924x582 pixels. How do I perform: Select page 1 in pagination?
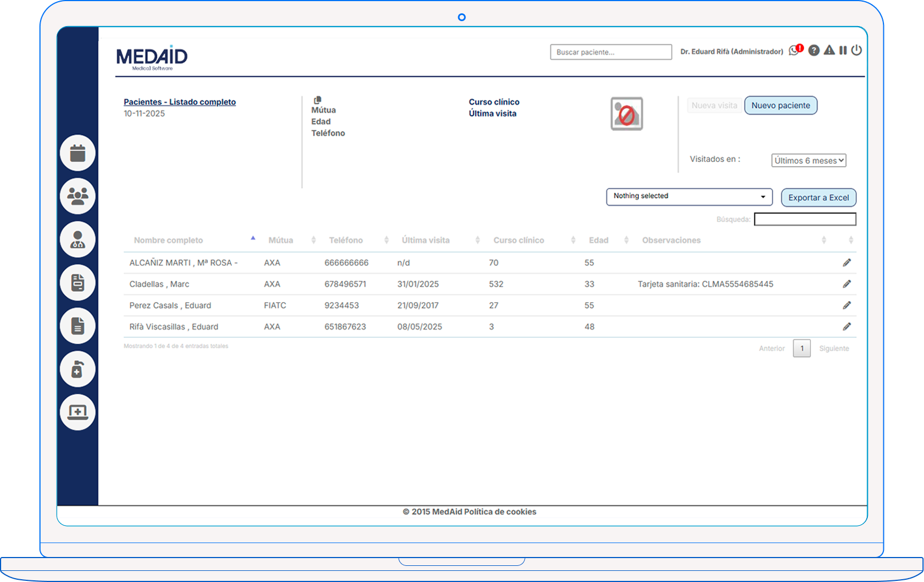click(802, 349)
